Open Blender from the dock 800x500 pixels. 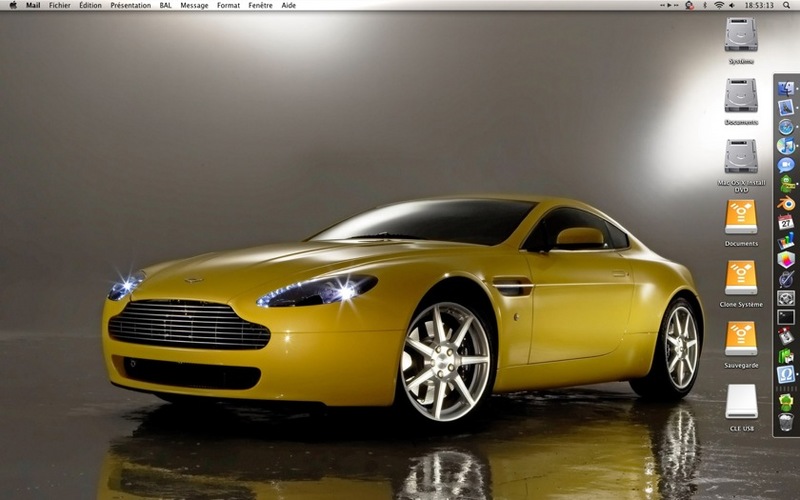point(786,203)
